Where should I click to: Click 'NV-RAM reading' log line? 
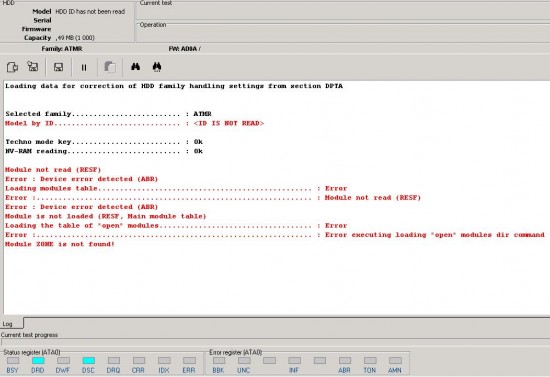[x=104, y=151]
